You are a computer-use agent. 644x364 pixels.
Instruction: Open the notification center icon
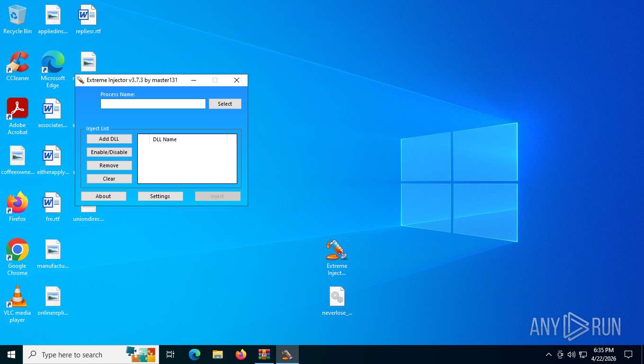point(628,355)
